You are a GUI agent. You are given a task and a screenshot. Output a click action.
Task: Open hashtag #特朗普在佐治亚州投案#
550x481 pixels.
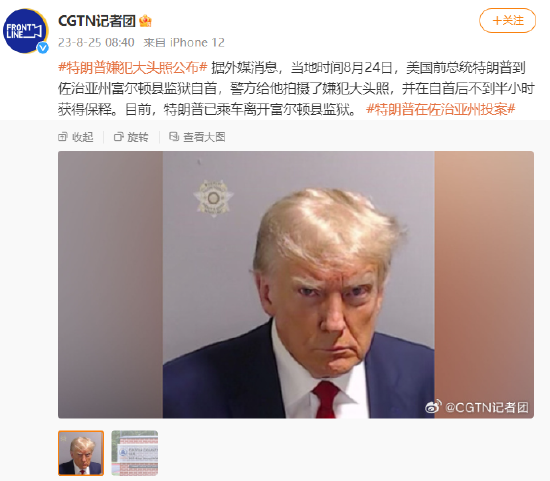[x=441, y=109]
